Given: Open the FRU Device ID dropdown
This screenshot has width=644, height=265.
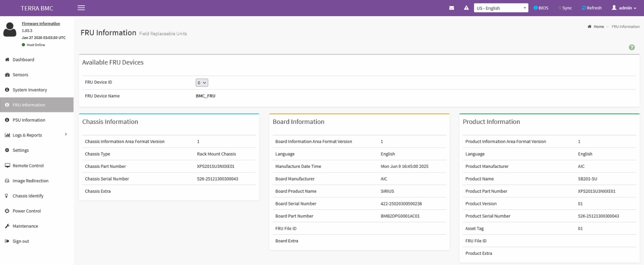Looking at the screenshot, I should click(202, 82).
